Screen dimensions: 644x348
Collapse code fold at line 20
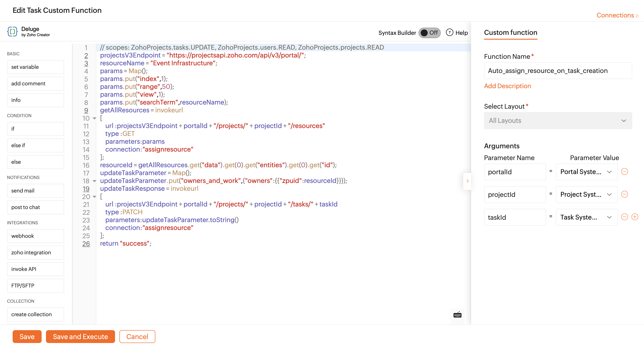coord(95,197)
